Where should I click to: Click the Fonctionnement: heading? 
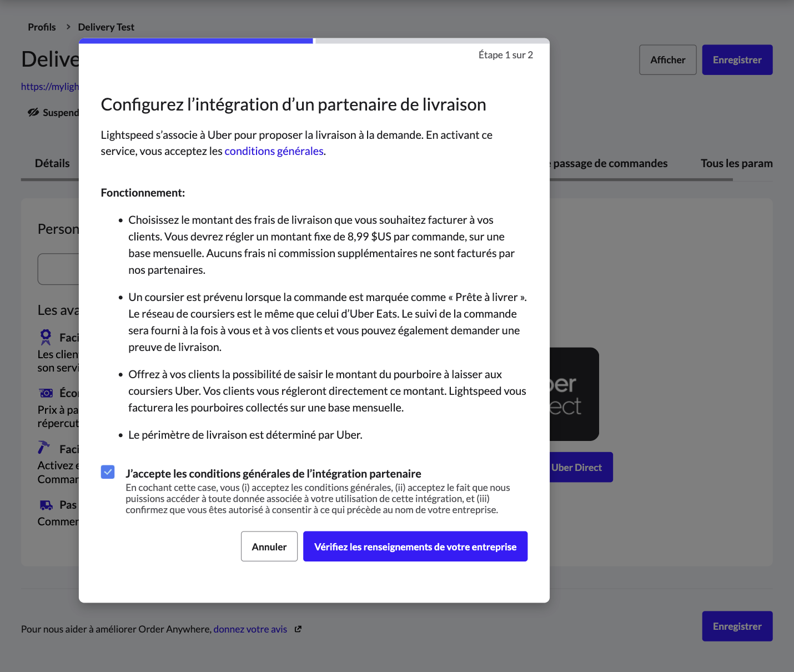point(143,193)
